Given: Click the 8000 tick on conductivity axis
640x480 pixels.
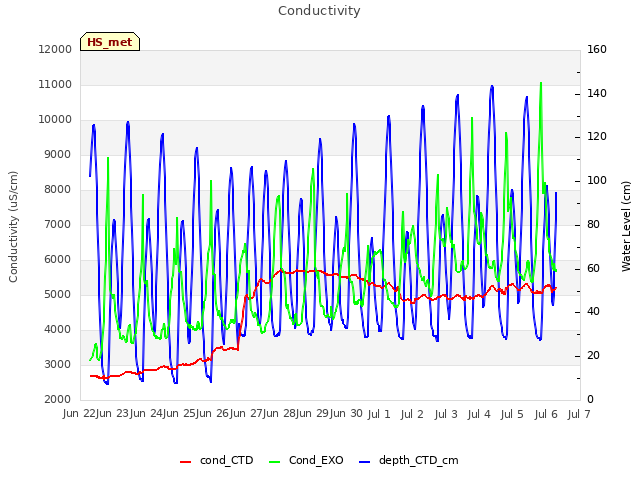Looking at the screenshot, I should coord(58,189).
